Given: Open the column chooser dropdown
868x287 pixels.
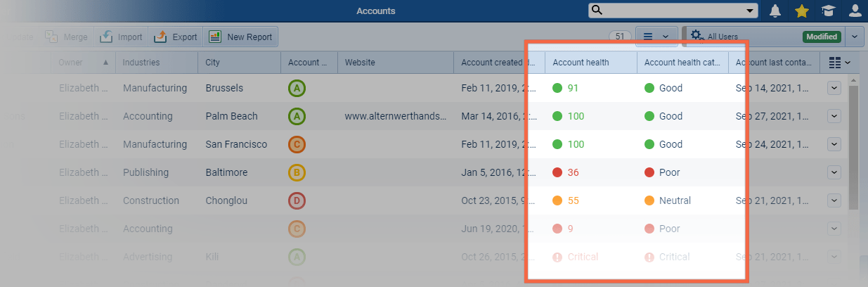Looking at the screenshot, I should tap(839, 63).
